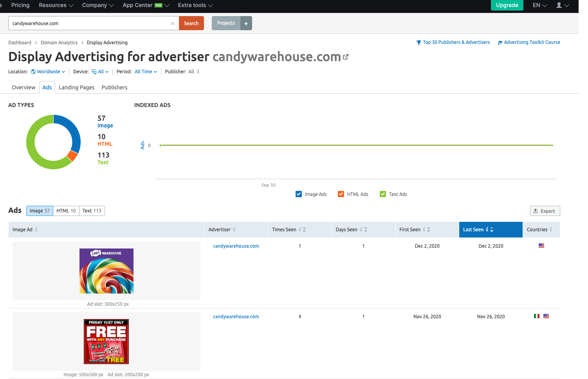This screenshot has width=588, height=379.
Task: Sort by Days Seen arrows
Action: pos(366,230)
